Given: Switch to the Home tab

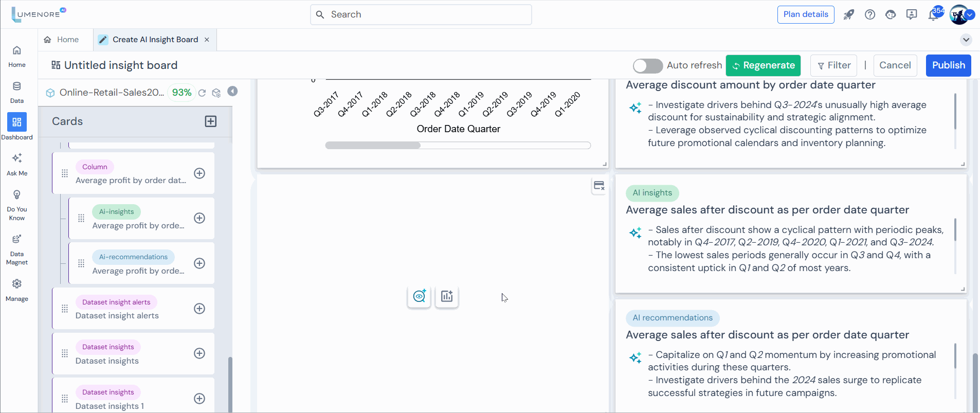Looking at the screenshot, I should click(62, 40).
